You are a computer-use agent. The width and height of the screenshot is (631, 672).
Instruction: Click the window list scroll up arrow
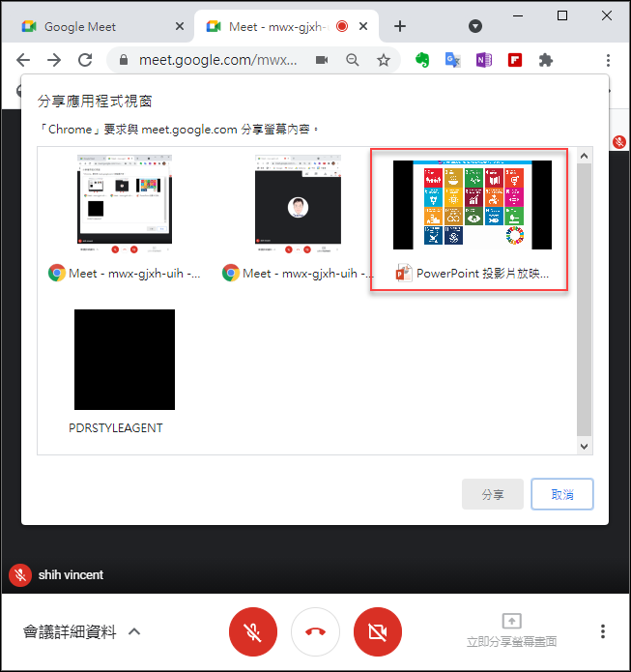(x=584, y=156)
